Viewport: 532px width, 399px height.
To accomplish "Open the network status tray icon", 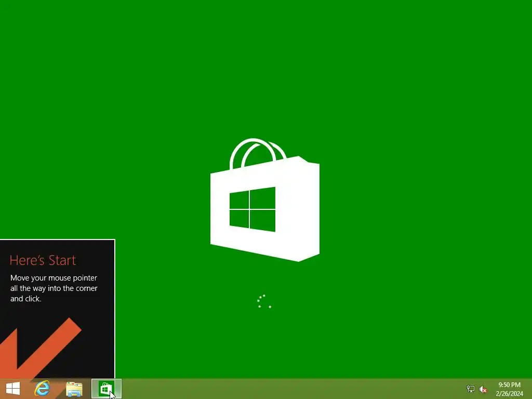I will pos(470,389).
